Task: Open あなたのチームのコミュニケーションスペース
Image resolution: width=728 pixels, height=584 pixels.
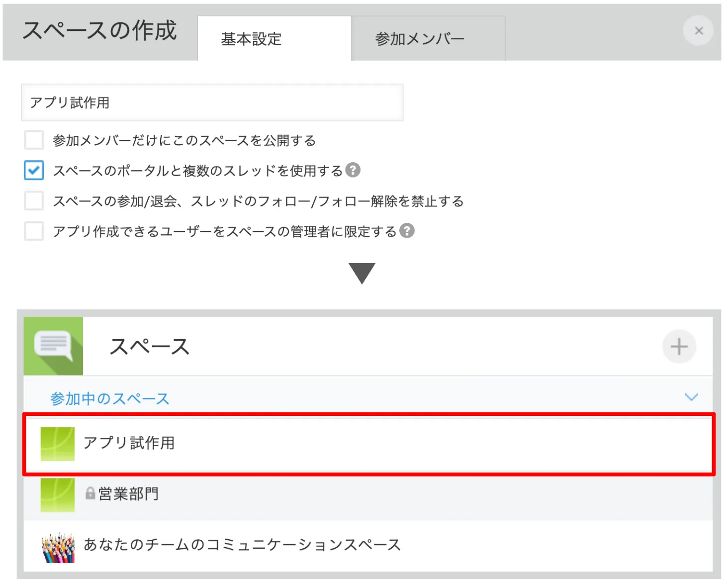Action: tap(242, 545)
